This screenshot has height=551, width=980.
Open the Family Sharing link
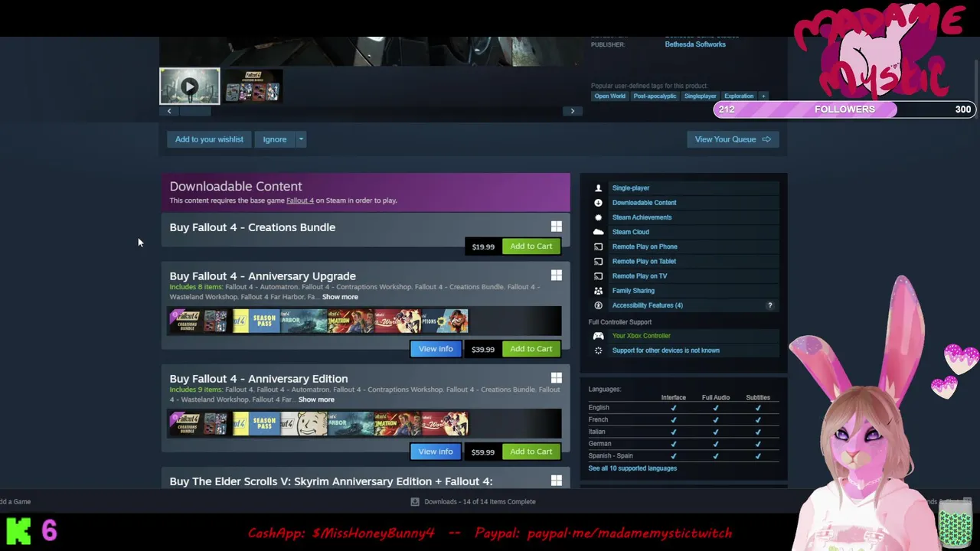pyautogui.click(x=633, y=291)
